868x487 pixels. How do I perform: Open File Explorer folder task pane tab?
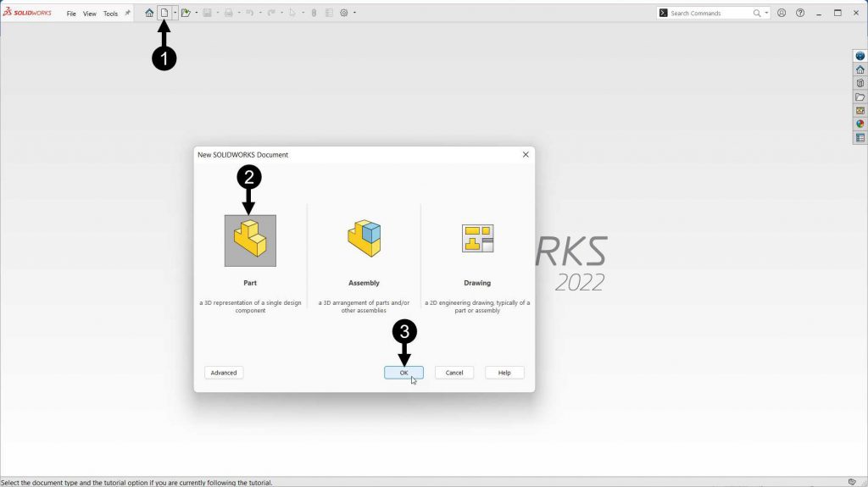coord(860,97)
